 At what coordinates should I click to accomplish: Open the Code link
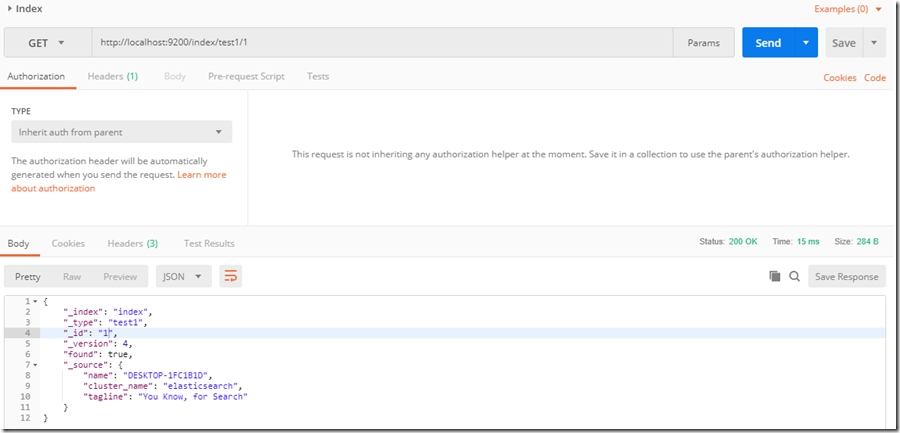click(875, 78)
